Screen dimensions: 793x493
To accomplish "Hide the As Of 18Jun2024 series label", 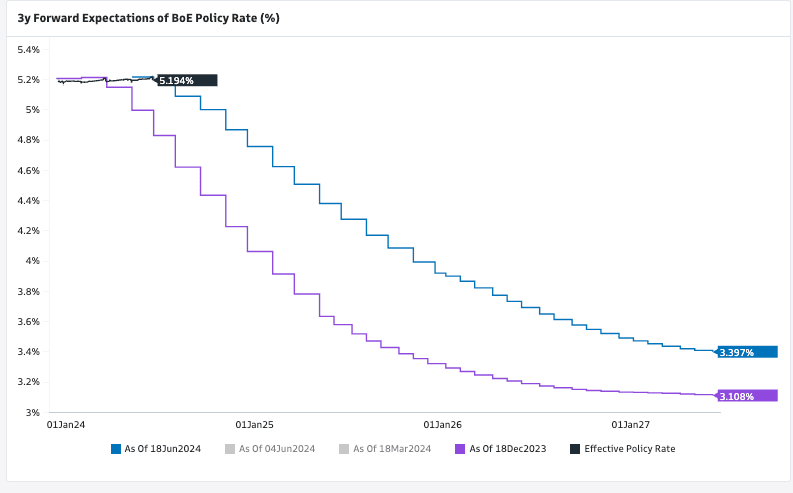I will coord(163,449).
